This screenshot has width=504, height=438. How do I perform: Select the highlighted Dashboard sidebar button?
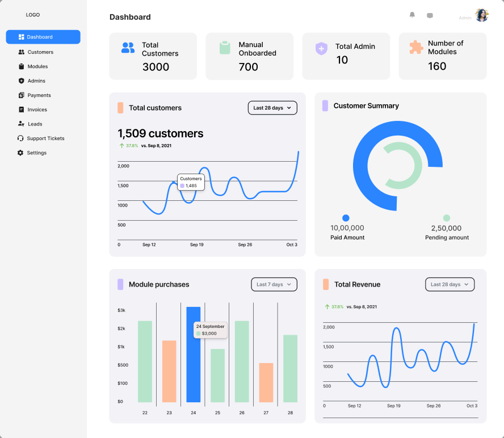pyautogui.click(x=43, y=37)
